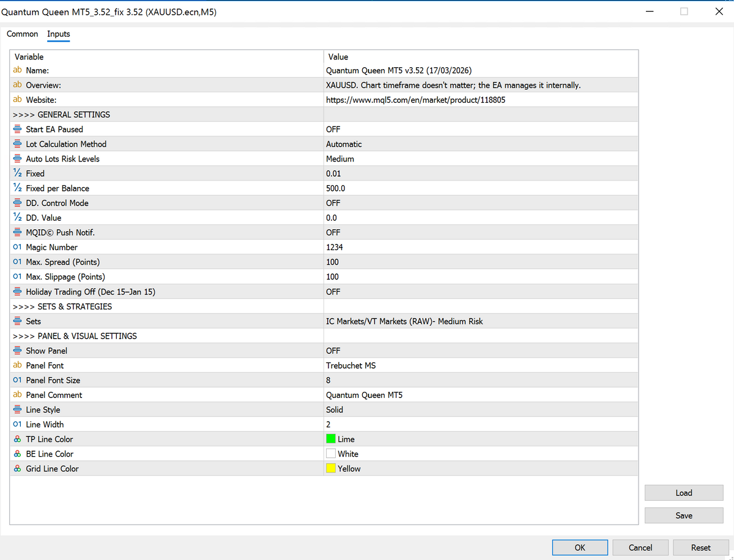Click the integer icon beside Panel Font Size
Viewport: 734px width, 560px height.
pyautogui.click(x=17, y=380)
